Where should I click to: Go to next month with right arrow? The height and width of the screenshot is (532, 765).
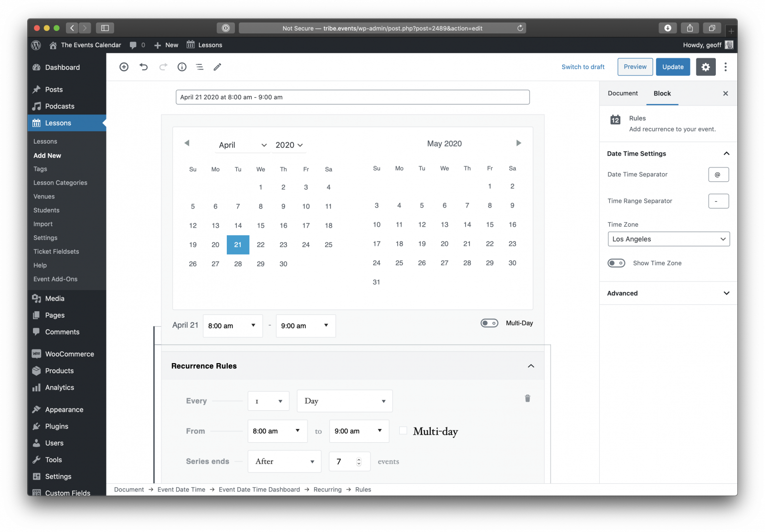(519, 143)
